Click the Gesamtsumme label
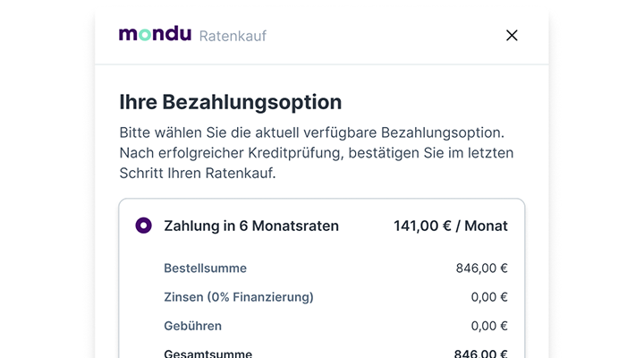The width and height of the screenshot is (644, 358). [x=208, y=354]
